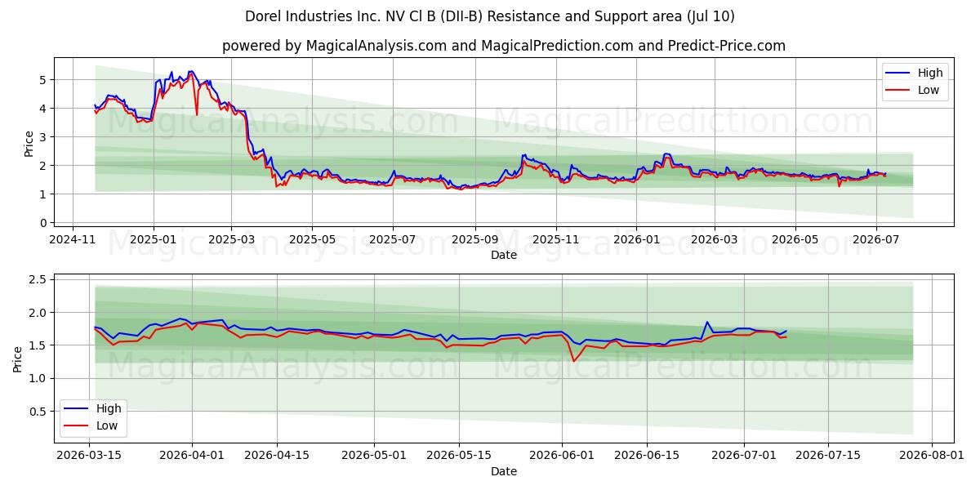Click the '0' y-axis tick in top chart
This screenshot has height=490, width=980.
45,223
